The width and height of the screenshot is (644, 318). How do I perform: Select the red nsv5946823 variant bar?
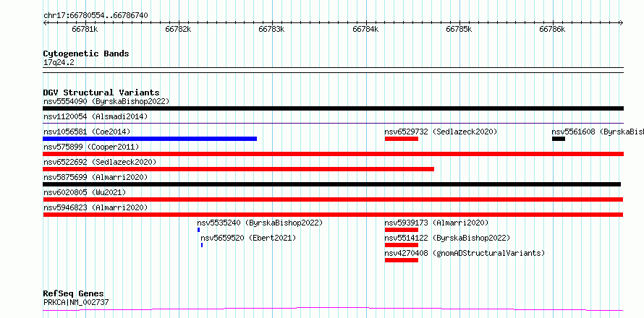(333, 215)
